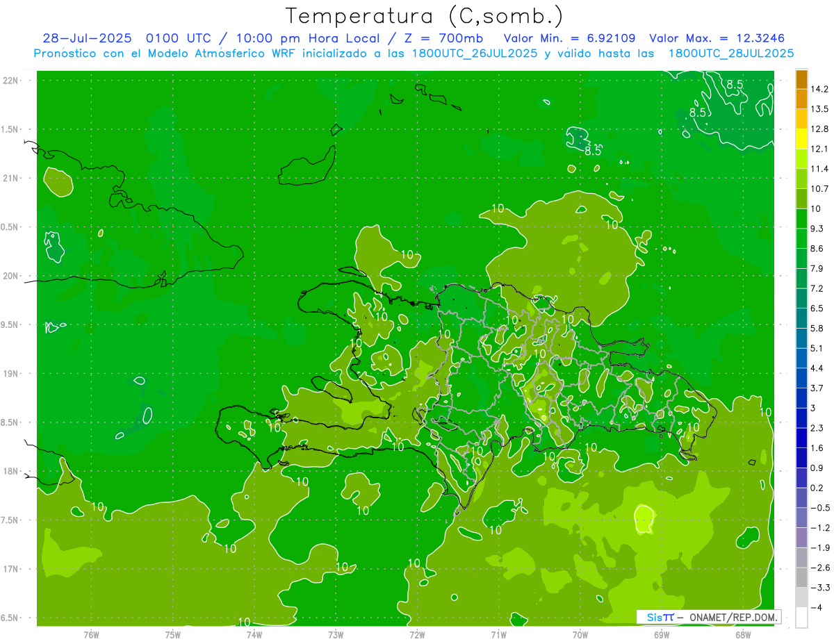834x644 pixels.
Task: Click the "-0.5" colorbar value
Action: tap(819, 508)
